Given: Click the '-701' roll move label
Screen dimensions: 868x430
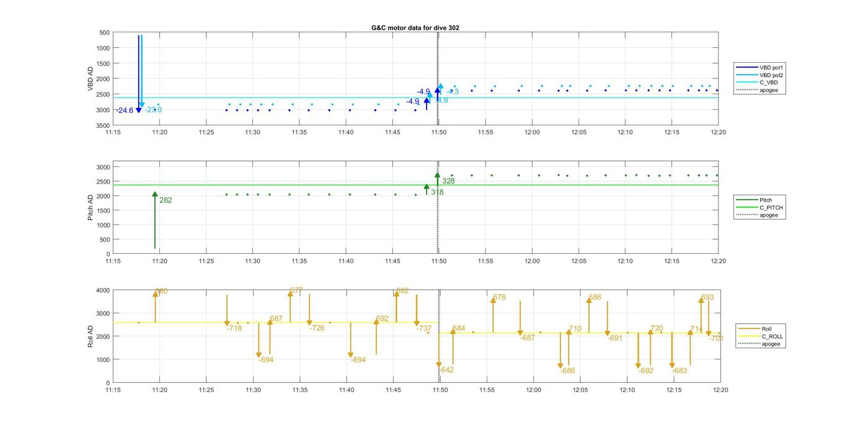Looking at the screenshot, I should tap(716, 339).
